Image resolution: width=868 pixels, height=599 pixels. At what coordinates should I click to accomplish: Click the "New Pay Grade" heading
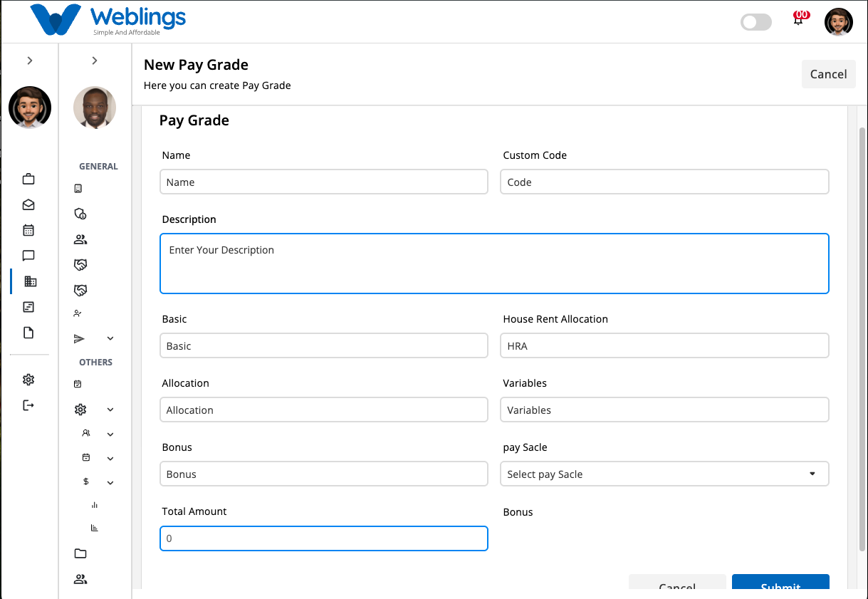click(x=196, y=65)
